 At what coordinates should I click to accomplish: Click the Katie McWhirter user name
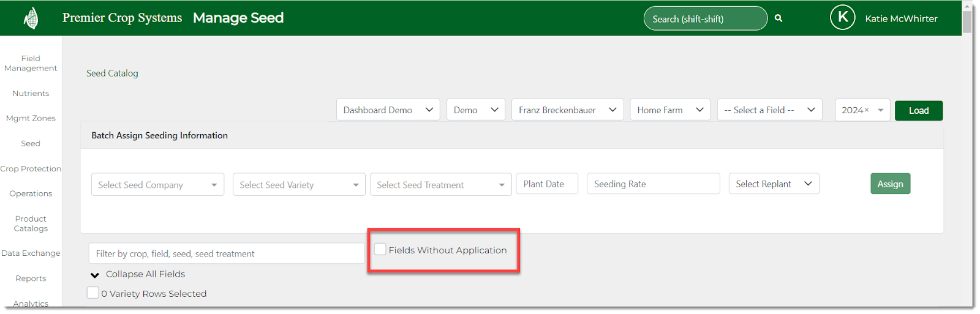901,18
